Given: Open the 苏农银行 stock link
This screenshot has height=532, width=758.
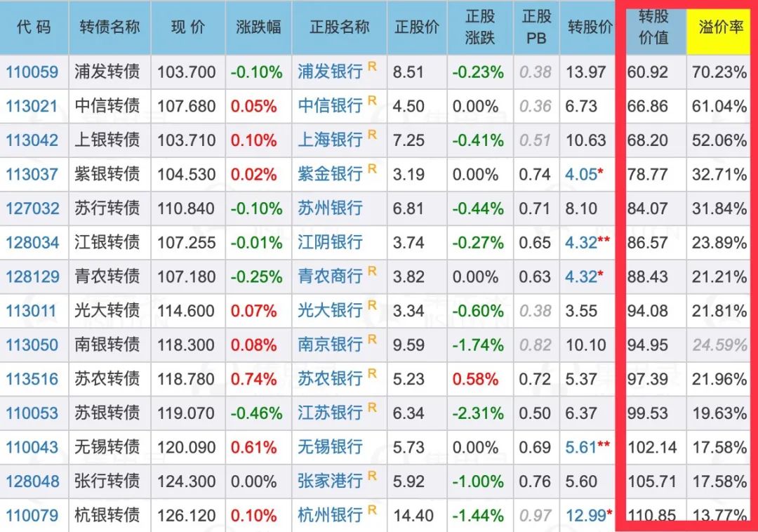Looking at the screenshot, I should 330,379.
